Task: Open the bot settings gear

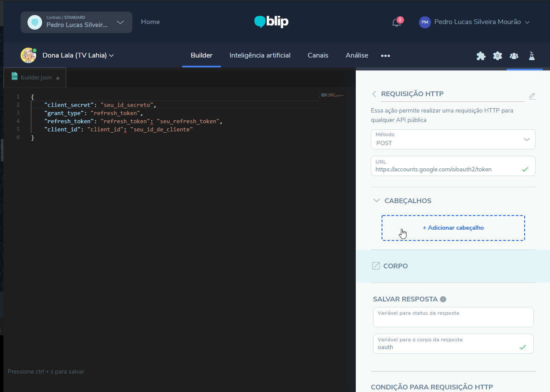Action: coord(498,56)
